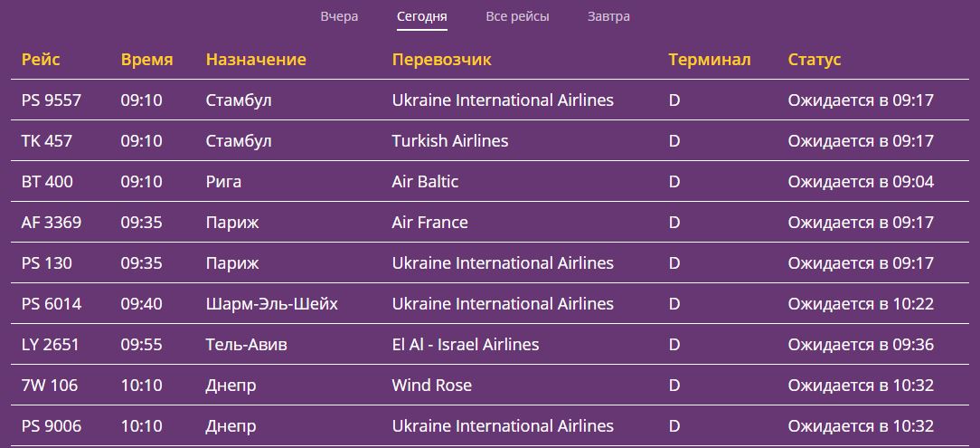The width and height of the screenshot is (980, 448).
Task: Click the Wind Rose carrier name
Action: click(431, 386)
